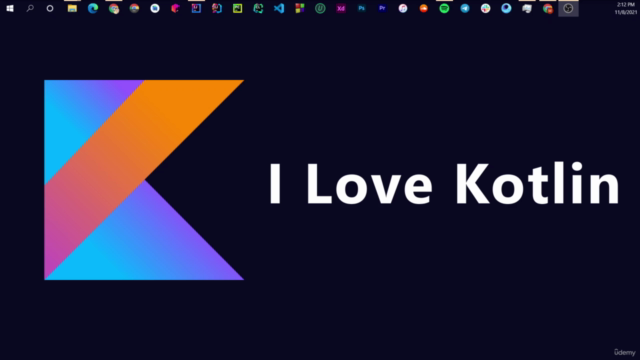Open Upwork green circle icon
Screen dimensions: 640x360
pyautogui.click(x=320, y=8)
